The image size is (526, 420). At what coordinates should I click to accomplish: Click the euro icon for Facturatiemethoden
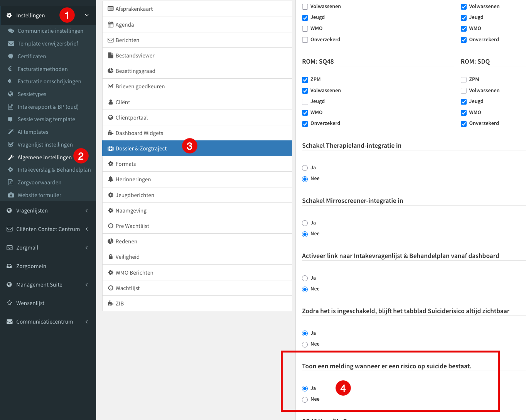[10, 69]
